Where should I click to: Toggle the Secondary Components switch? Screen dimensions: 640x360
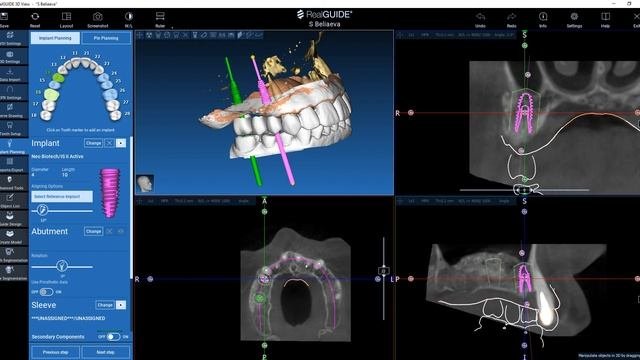tap(113, 337)
